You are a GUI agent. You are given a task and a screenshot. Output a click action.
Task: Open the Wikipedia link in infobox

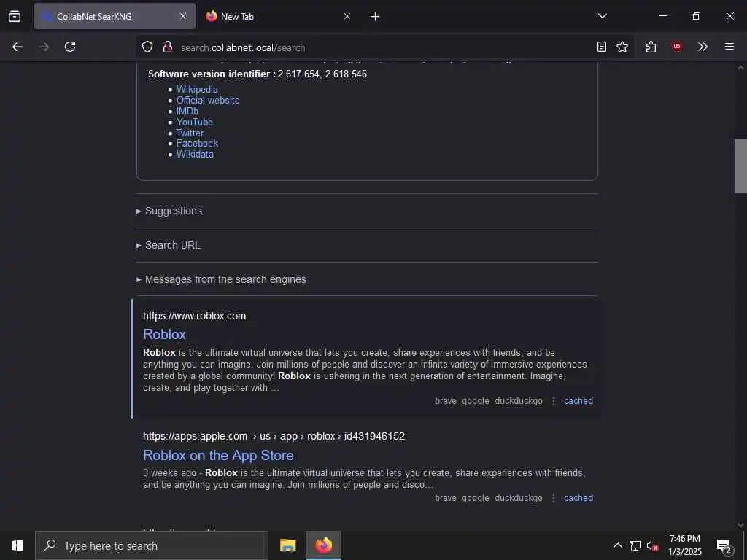click(x=197, y=89)
